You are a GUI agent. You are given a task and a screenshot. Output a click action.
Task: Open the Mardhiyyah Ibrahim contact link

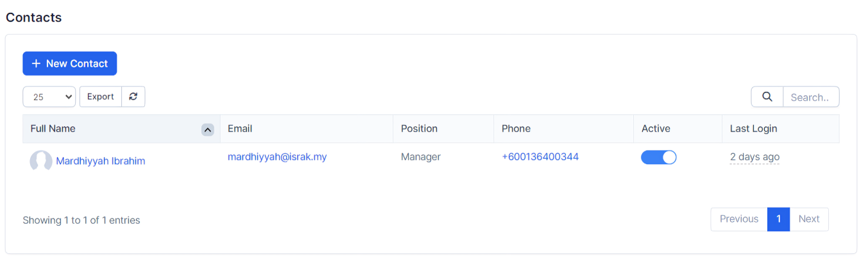[x=101, y=161]
